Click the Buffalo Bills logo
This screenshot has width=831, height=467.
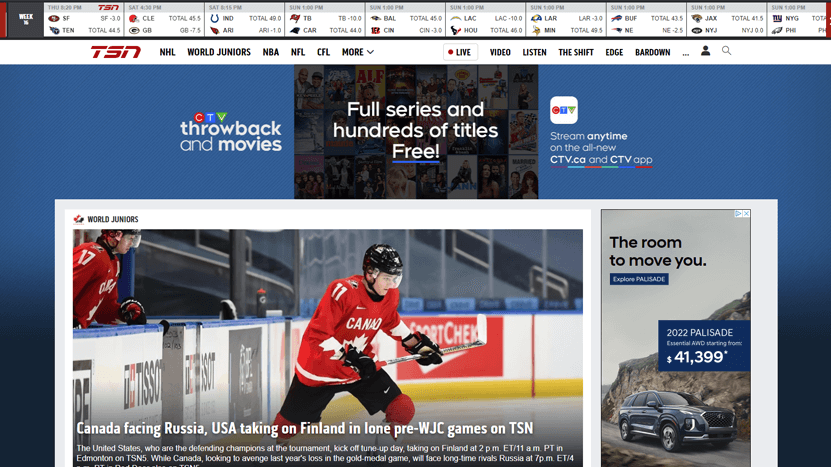[x=616, y=19]
